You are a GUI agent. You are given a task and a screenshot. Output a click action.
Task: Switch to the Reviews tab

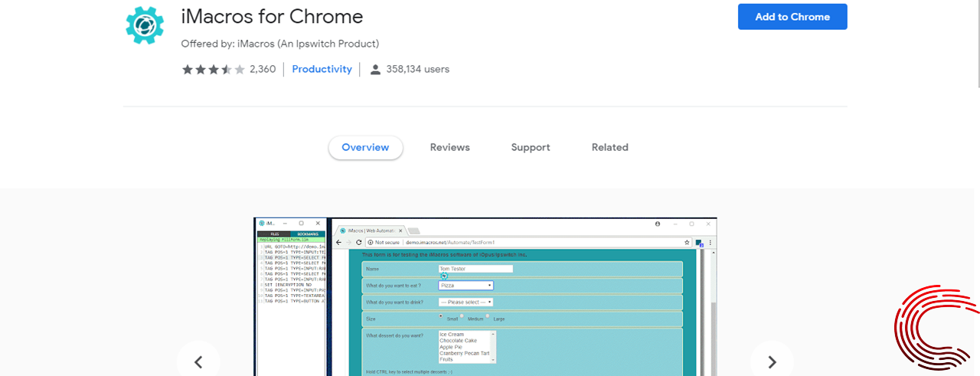point(450,148)
